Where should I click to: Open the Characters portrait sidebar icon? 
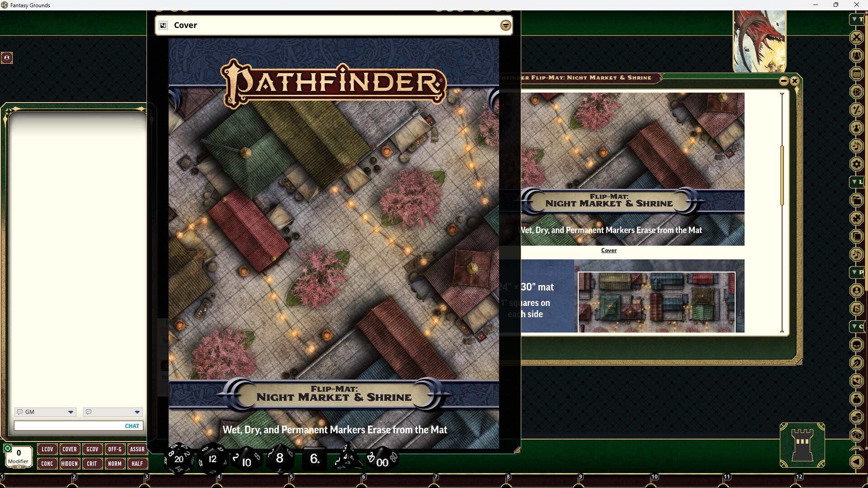[x=857, y=291]
